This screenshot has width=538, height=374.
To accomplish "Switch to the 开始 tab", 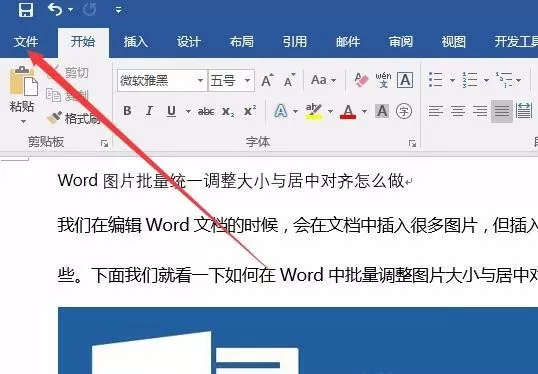I will [83, 42].
